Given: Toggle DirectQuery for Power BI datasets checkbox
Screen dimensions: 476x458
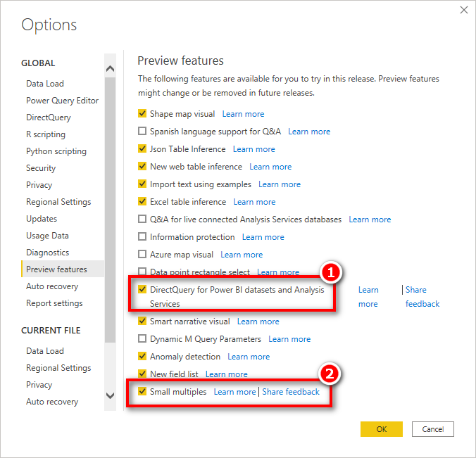Looking at the screenshot, I should (x=142, y=289).
